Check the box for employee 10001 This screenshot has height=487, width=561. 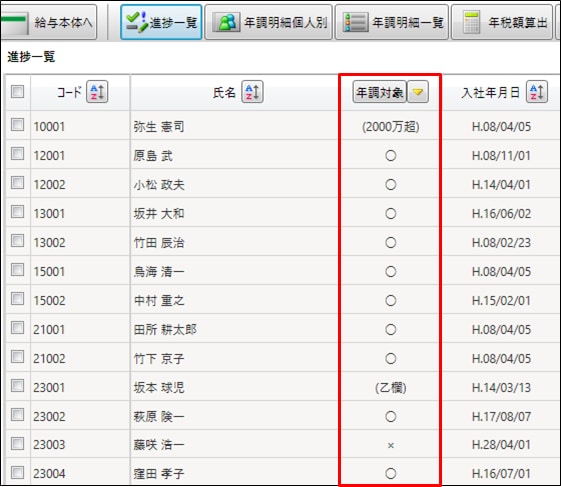(x=17, y=125)
